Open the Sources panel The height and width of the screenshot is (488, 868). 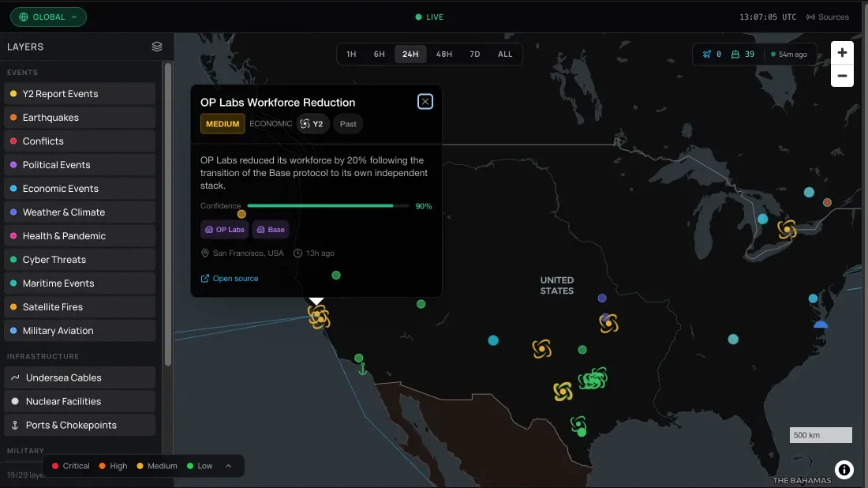(x=828, y=17)
